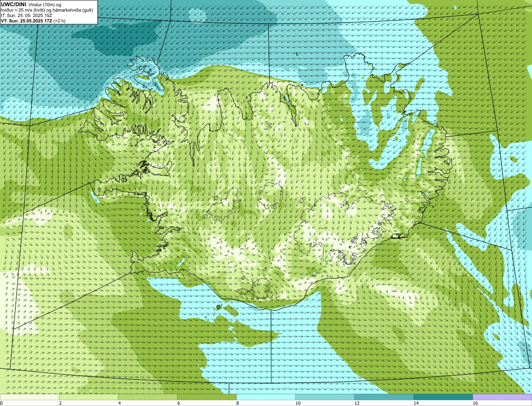
Task: Pick the legend swatch between 4 and 6
Action: click(x=148, y=397)
